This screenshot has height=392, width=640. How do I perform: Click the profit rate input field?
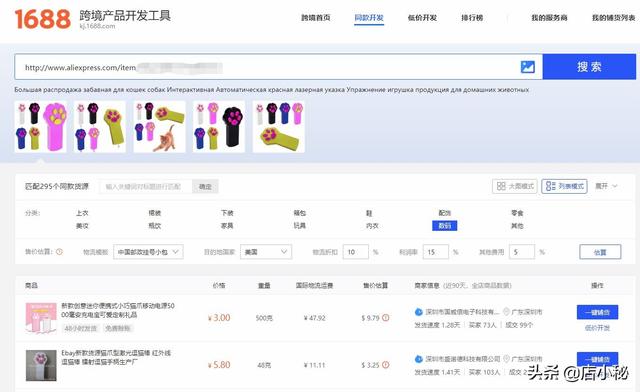coord(436,252)
